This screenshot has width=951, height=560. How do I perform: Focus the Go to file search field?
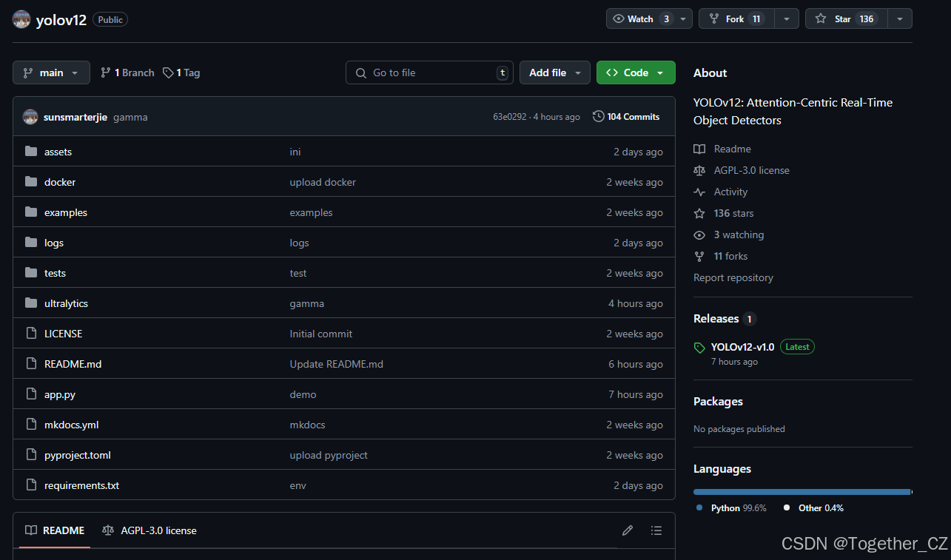point(429,72)
